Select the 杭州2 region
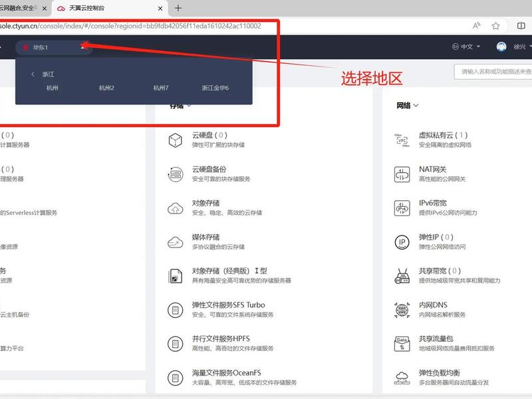 click(x=106, y=88)
